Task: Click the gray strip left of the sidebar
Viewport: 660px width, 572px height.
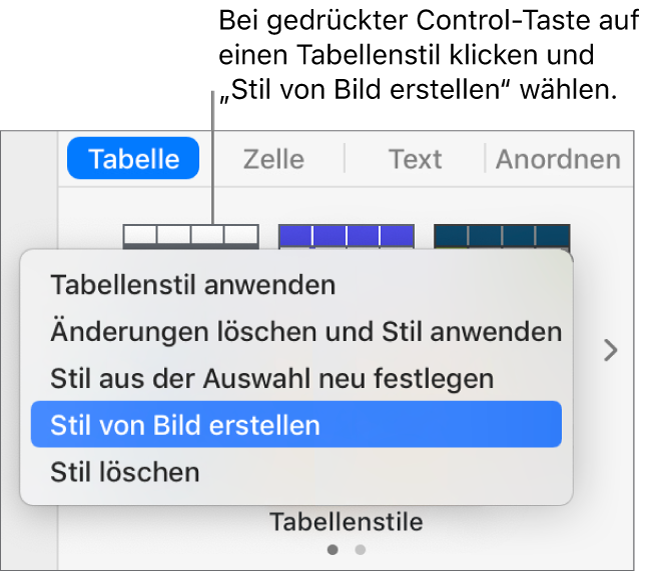Action: (28, 350)
